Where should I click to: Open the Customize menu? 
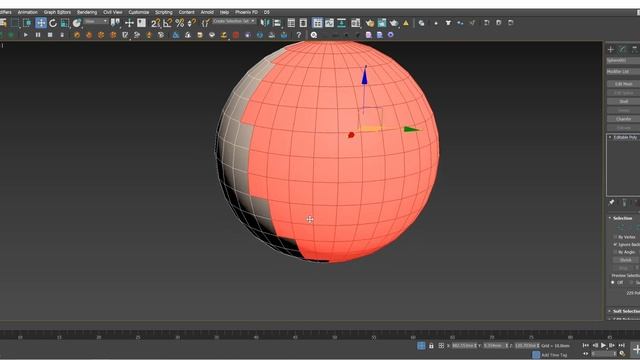pos(139,12)
